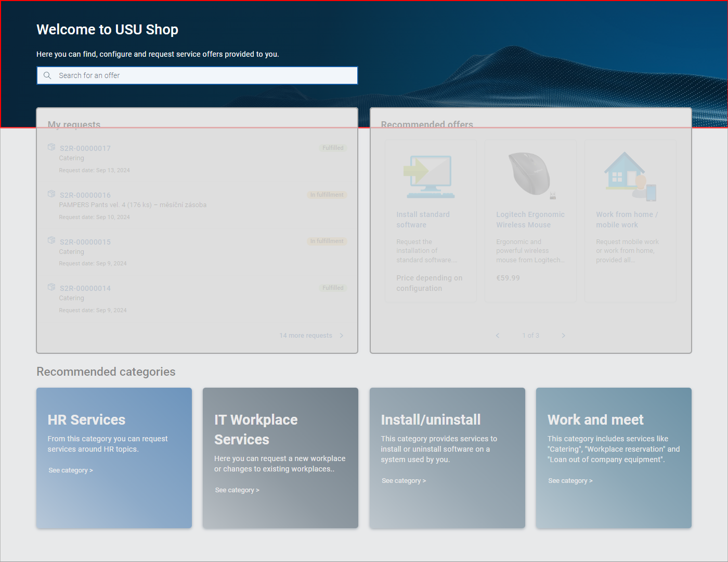See category link under Install/uninstall
728x562 pixels.
click(404, 481)
